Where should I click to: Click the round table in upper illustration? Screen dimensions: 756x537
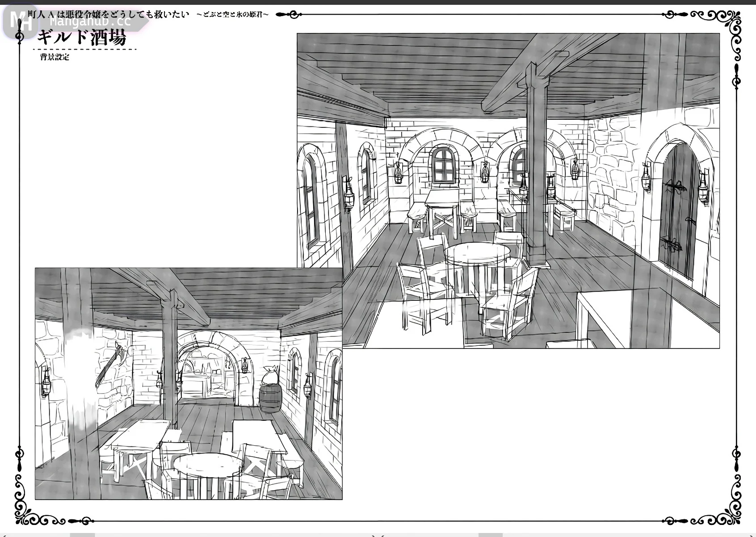pyautogui.click(x=477, y=252)
